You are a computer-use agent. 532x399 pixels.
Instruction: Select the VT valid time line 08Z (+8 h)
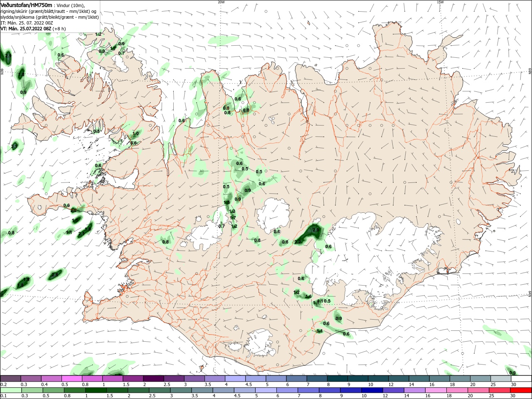tap(33, 29)
